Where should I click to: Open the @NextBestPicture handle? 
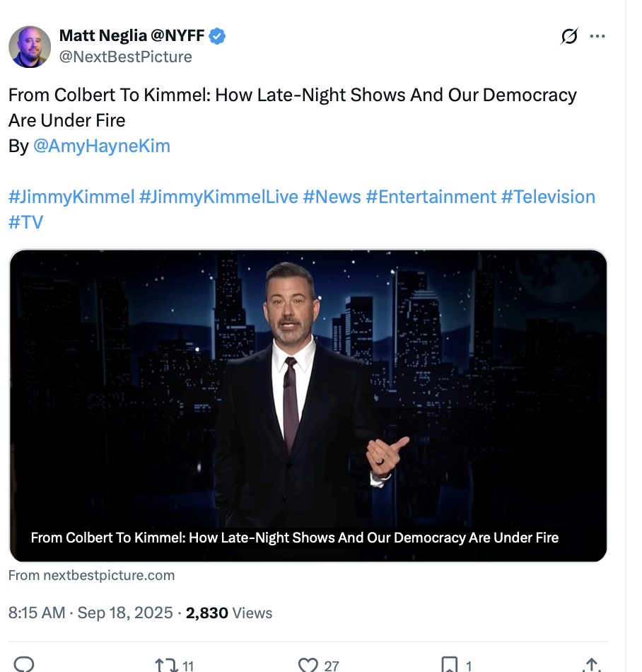coord(125,57)
